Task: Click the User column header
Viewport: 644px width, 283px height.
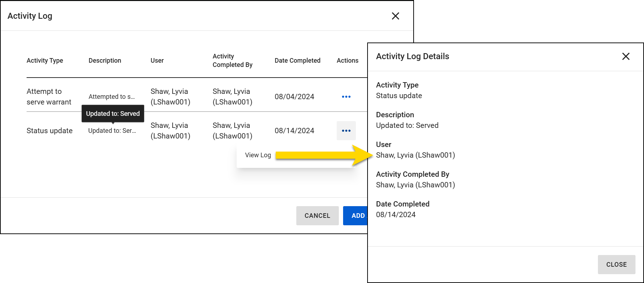Action: coord(157,61)
